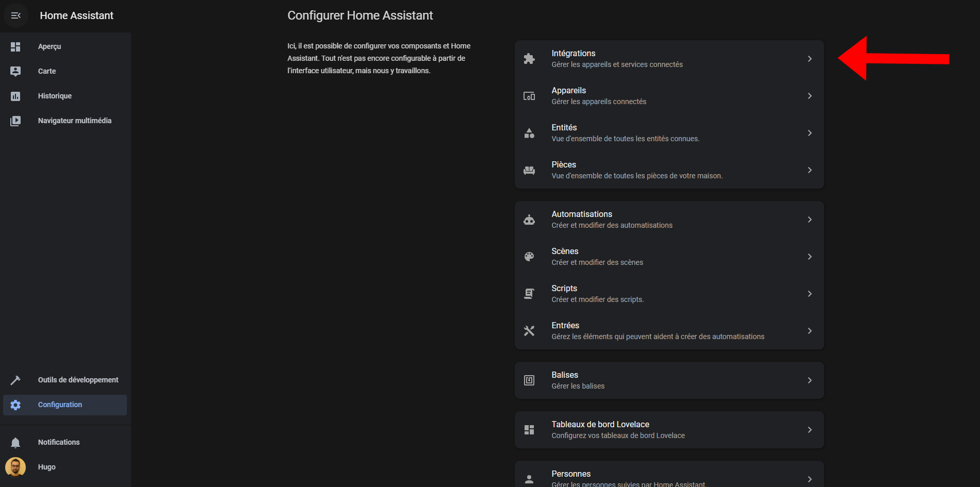Open the Entités overview entry
Image resolution: width=980 pixels, height=487 pixels.
pyautogui.click(x=669, y=133)
